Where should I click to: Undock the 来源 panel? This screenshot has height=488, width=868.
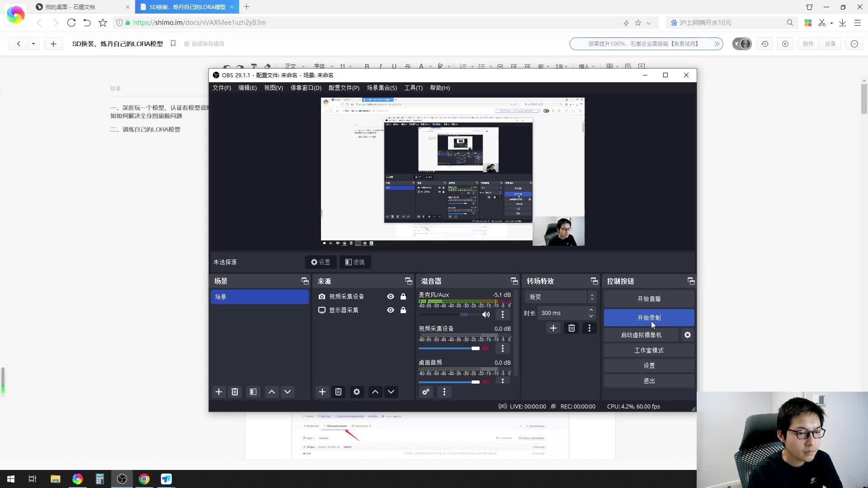pos(409,281)
